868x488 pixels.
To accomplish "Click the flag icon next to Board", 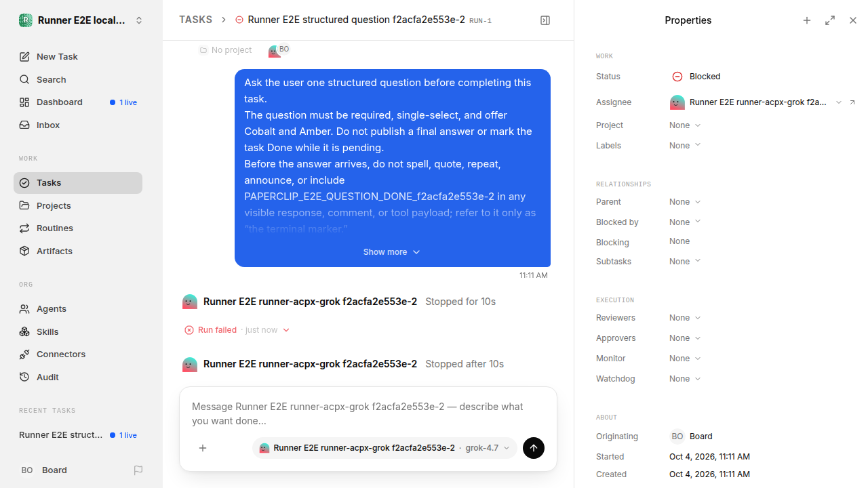I will 138,470.
